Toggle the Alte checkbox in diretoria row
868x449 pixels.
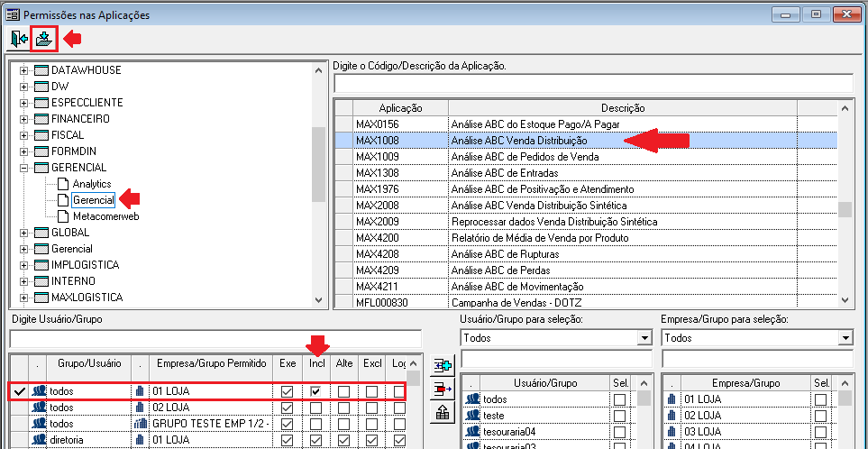pos(343,440)
